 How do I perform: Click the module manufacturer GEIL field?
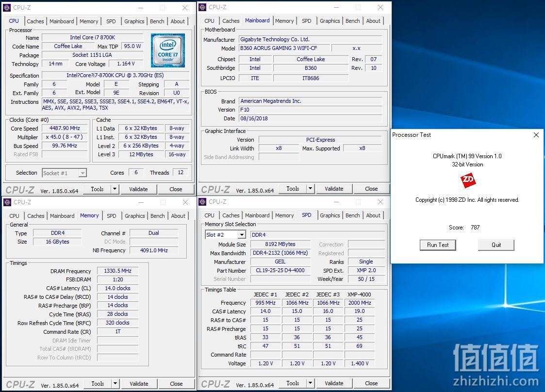tap(280, 261)
